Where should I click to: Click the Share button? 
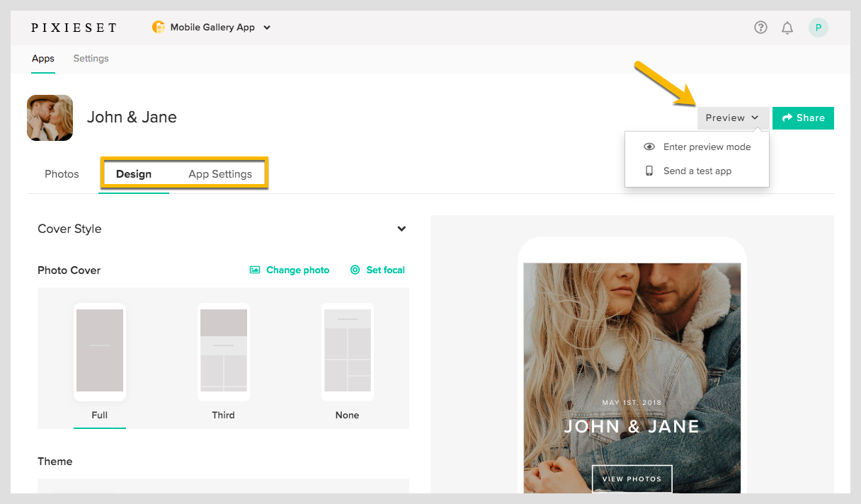803,118
